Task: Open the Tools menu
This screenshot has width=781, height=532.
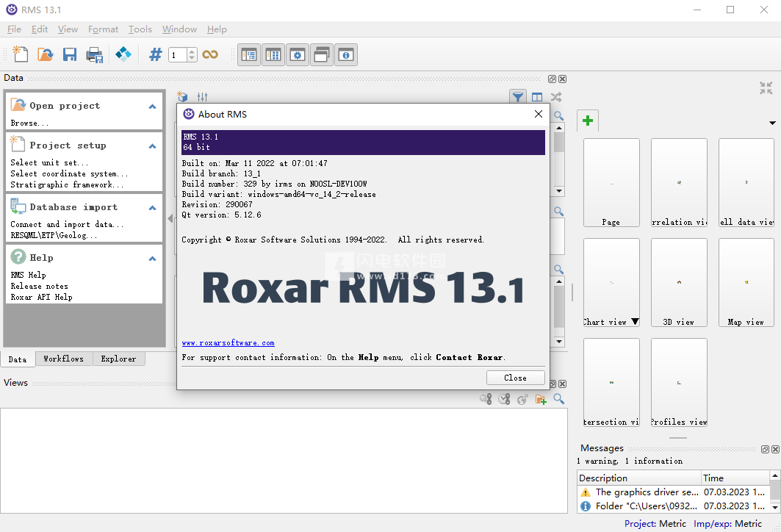Action: tap(140, 29)
